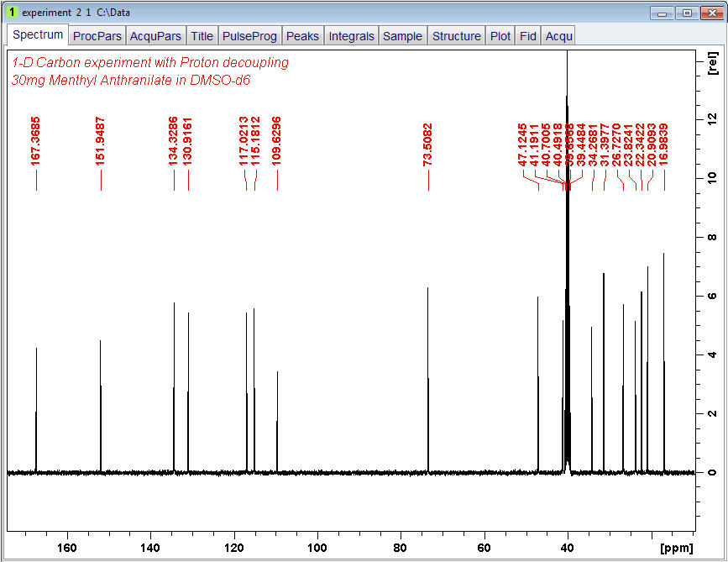Open the AcquPars tab

click(x=155, y=36)
